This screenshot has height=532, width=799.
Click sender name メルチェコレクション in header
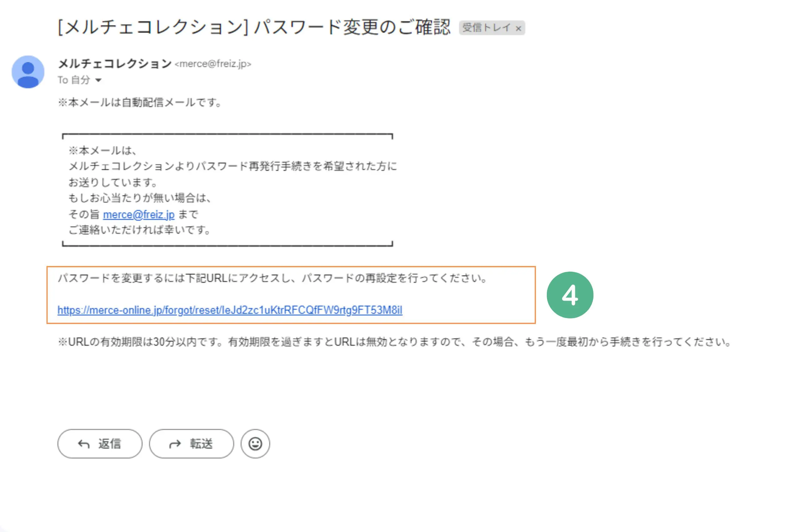coord(115,63)
